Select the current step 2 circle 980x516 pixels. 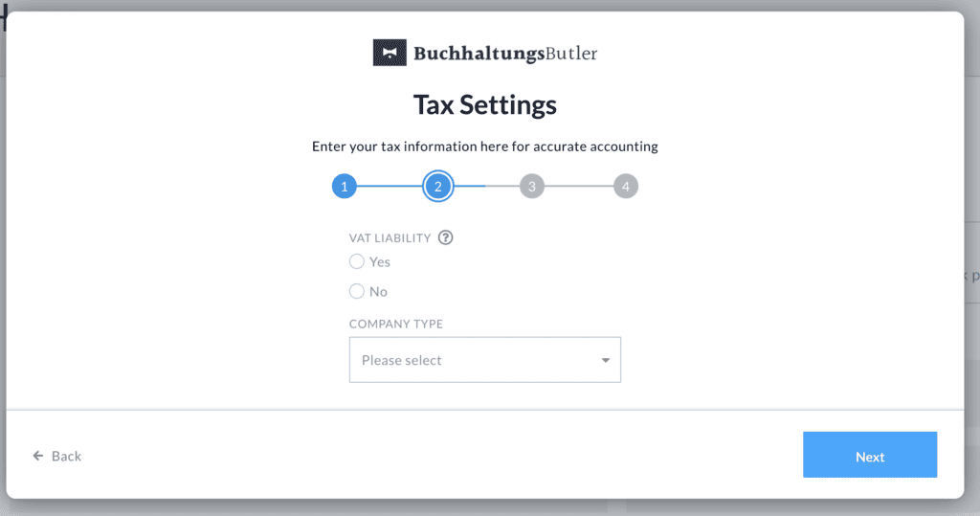pyautogui.click(x=437, y=187)
